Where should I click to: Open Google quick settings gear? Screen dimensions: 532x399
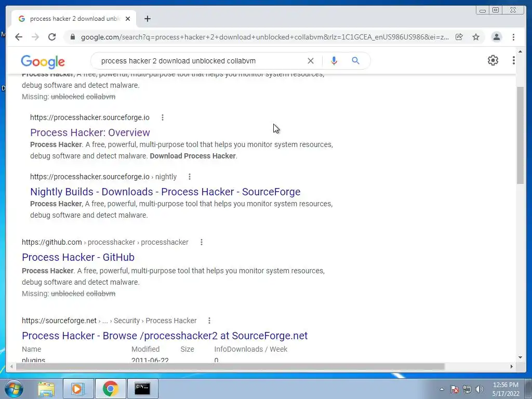(493, 60)
